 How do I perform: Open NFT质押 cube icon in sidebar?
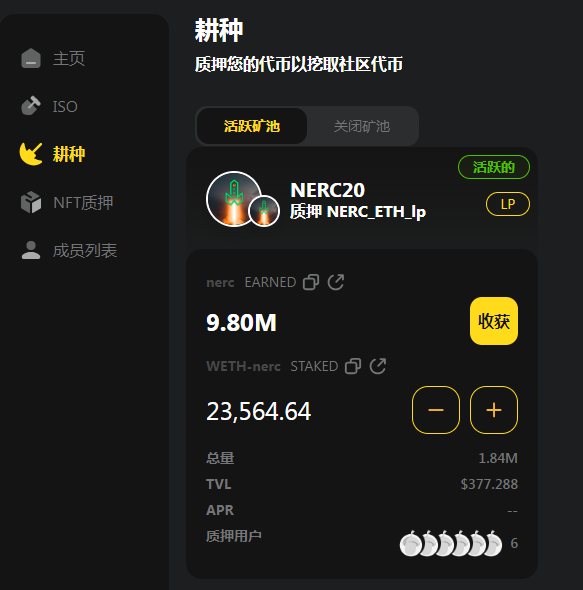[x=31, y=202]
